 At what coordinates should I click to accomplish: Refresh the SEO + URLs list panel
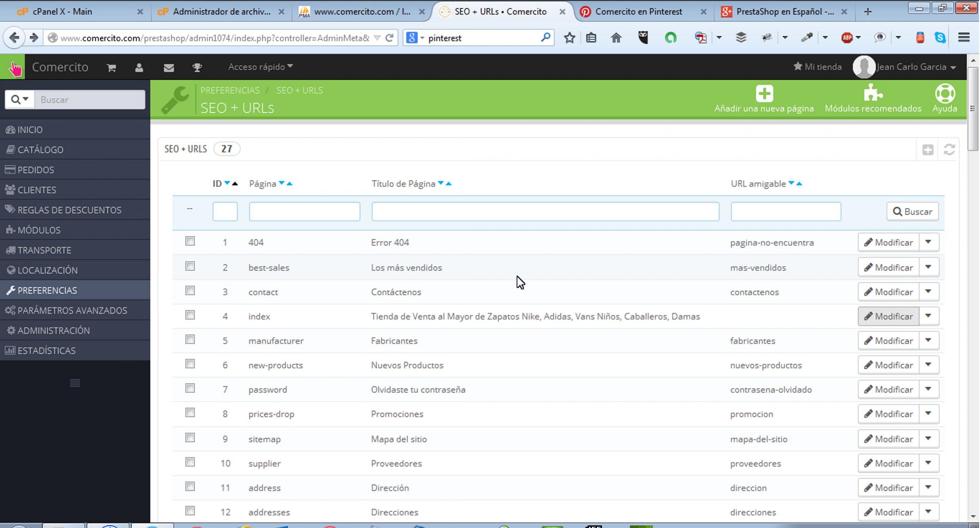pos(949,150)
